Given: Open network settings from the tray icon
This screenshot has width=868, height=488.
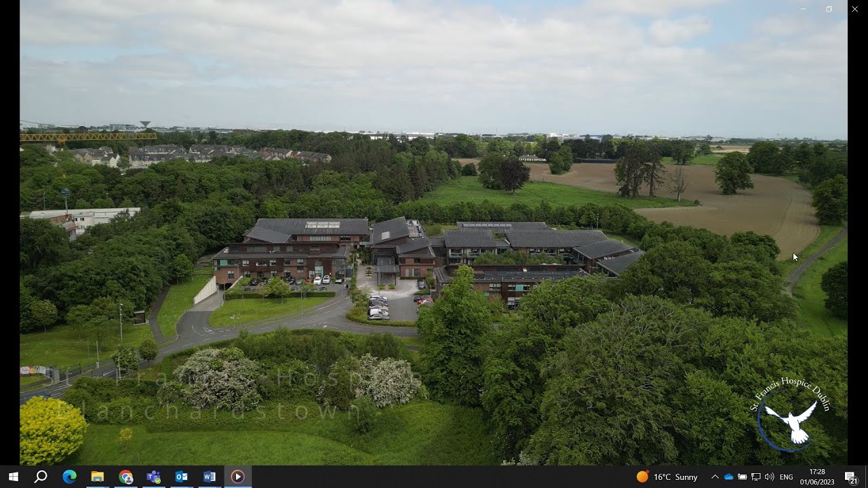Looking at the screenshot, I should click(756, 477).
